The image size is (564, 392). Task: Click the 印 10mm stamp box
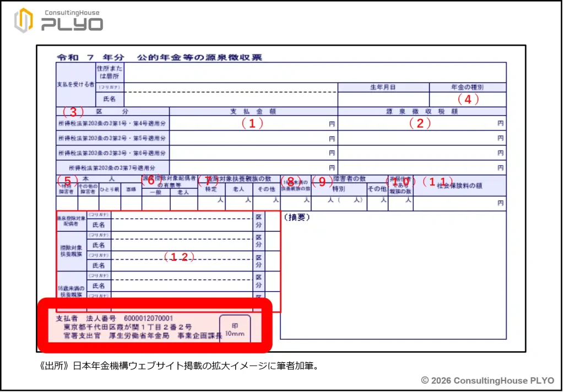[235, 329]
